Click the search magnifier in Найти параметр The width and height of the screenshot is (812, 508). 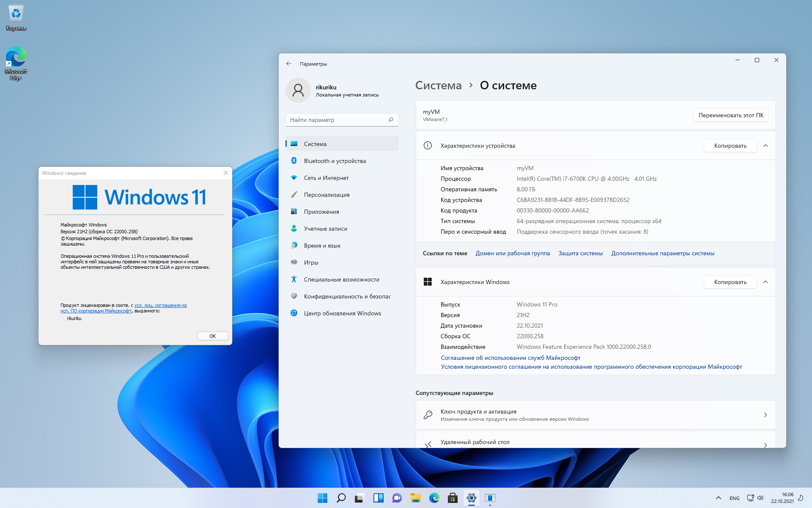coord(391,120)
